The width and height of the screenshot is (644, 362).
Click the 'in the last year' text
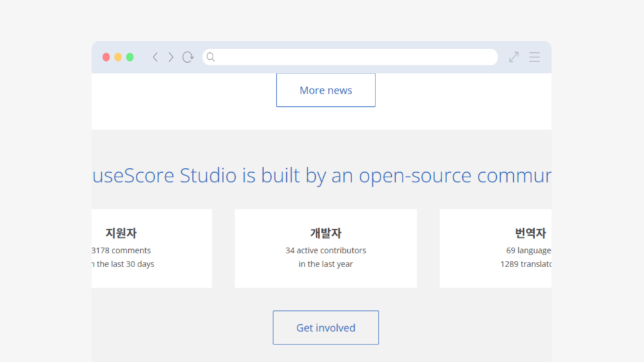pyautogui.click(x=326, y=264)
